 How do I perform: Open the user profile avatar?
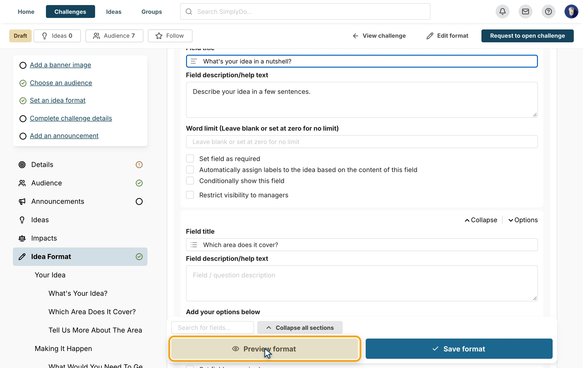pos(571,11)
